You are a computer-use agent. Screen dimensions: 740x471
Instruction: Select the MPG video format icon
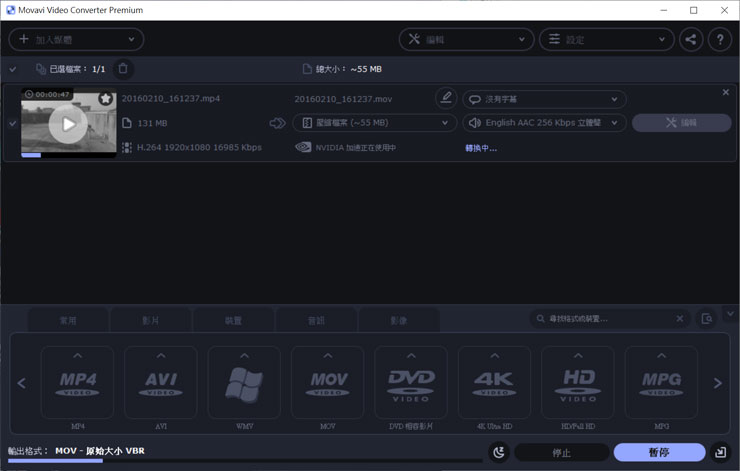pyautogui.click(x=662, y=385)
